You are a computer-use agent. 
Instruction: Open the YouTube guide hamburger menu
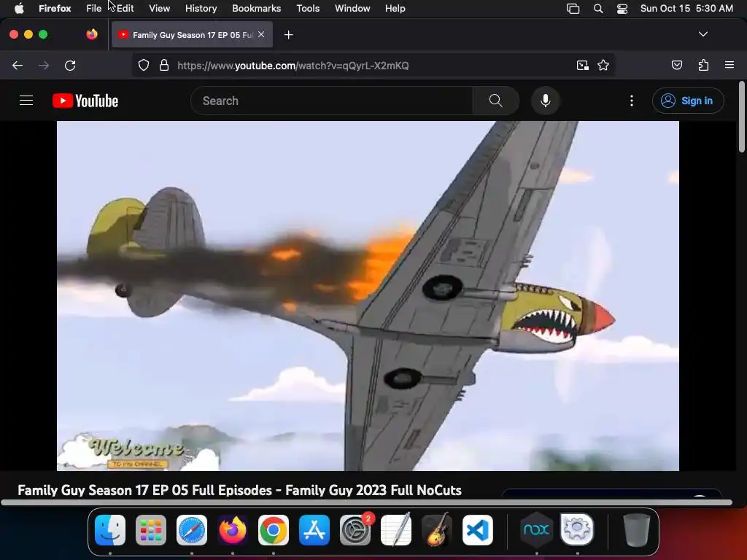[x=26, y=101]
